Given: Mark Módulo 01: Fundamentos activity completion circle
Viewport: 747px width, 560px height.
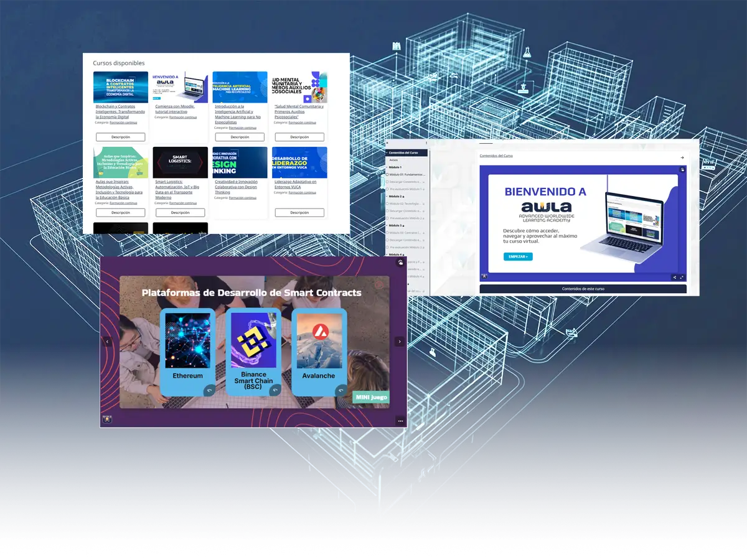Looking at the screenshot, I should pyautogui.click(x=387, y=175).
